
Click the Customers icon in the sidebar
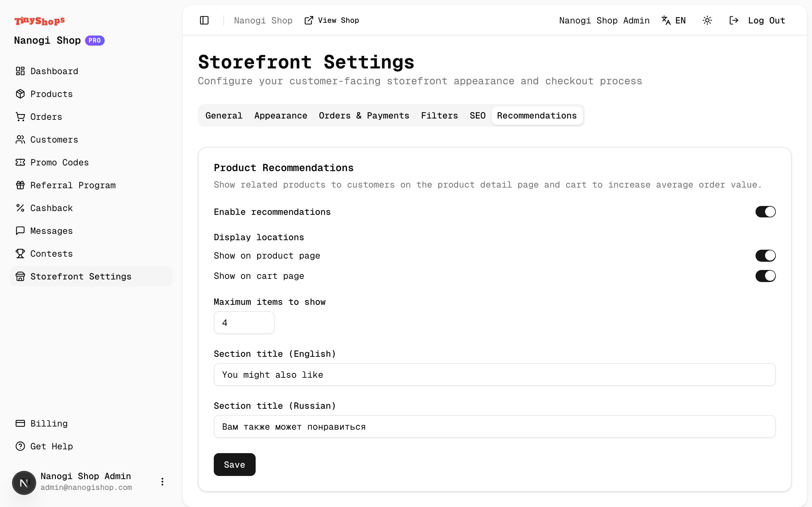[x=20, y=139]
